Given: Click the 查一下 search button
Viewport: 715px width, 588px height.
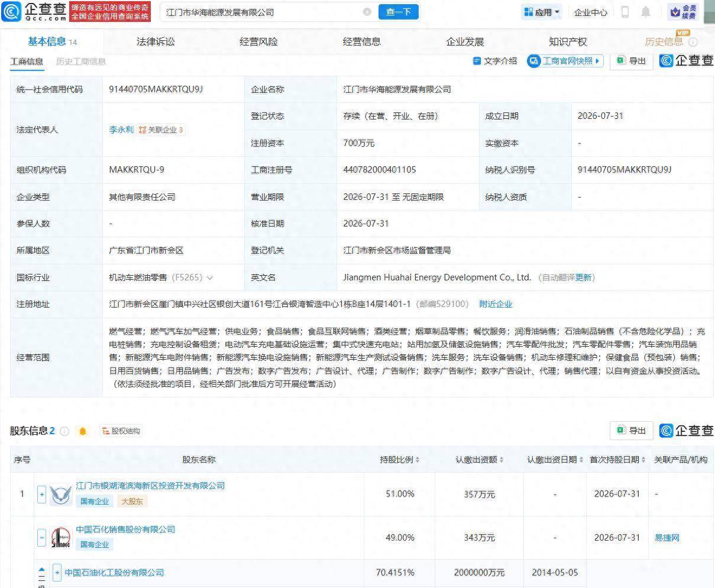Looking at the screenshot, I should tap(399, 12).
